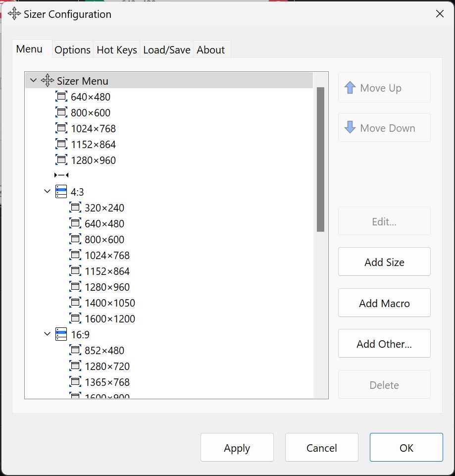The width and height of the screenshot is (455, 476).
Task: Click the tree view vertical scrollbar thumb
Action: point(320,159)
